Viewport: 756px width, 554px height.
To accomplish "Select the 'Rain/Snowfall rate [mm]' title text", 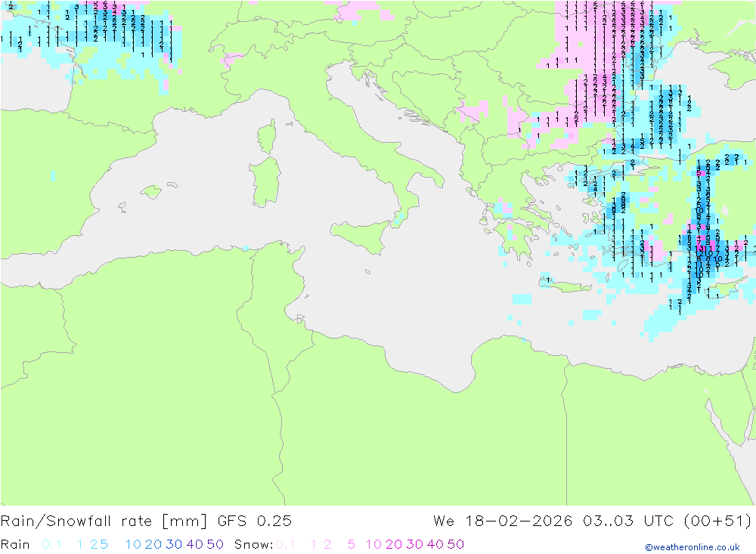I will coord(104,522).
